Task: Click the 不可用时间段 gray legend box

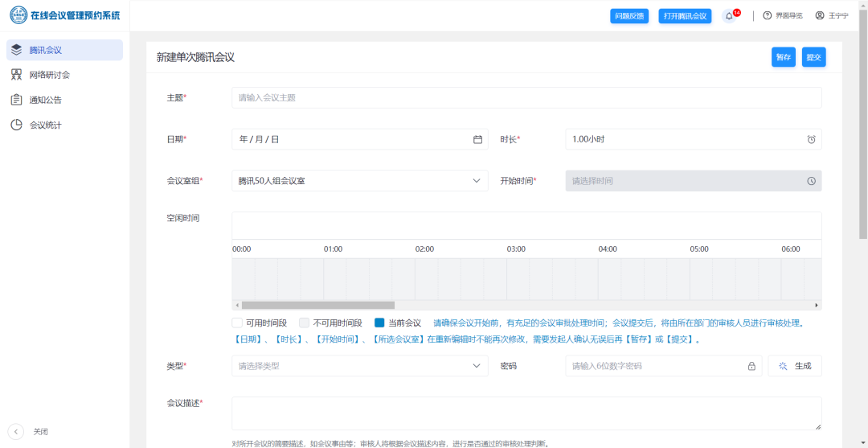Action: pos(304,323)
